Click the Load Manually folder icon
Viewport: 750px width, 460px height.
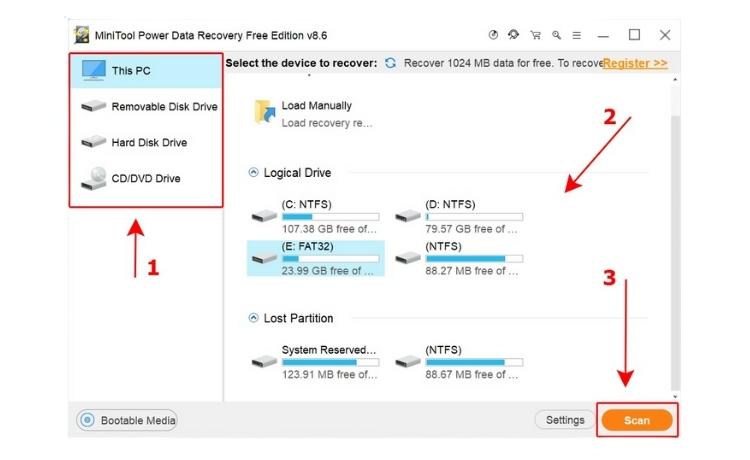(x=265, y=113)
